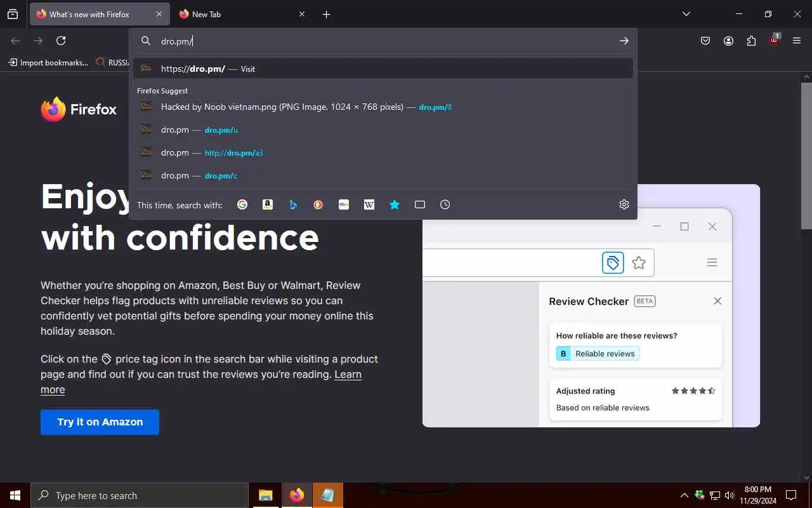This screenshot has height=508, width=812.
Task: Click Firefox icon in taskbar
Action: tap(297, 495)
